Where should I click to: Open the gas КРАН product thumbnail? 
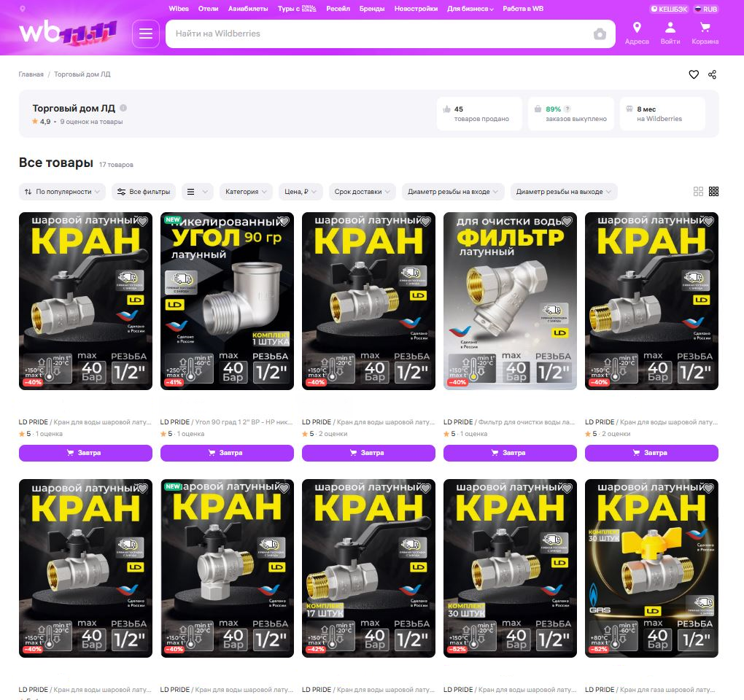(x=651, y=568)
